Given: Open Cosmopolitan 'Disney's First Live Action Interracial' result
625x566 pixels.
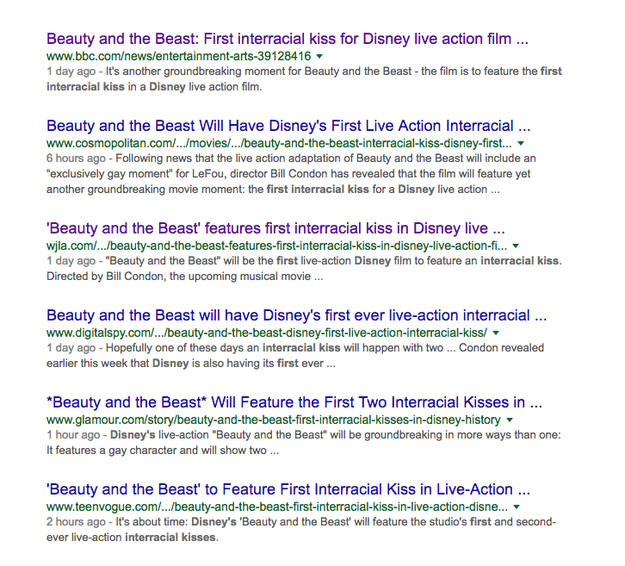Looking at the screenshot, I should tap(289, 126).
